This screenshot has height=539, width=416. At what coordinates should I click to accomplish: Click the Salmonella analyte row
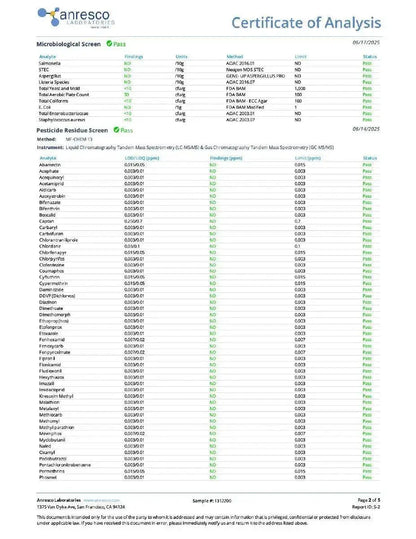[209, 63]
